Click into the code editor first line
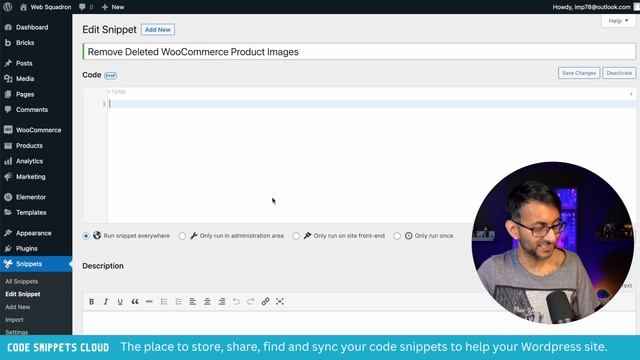This screenshot has width=640, height=360. click(371, 104)
